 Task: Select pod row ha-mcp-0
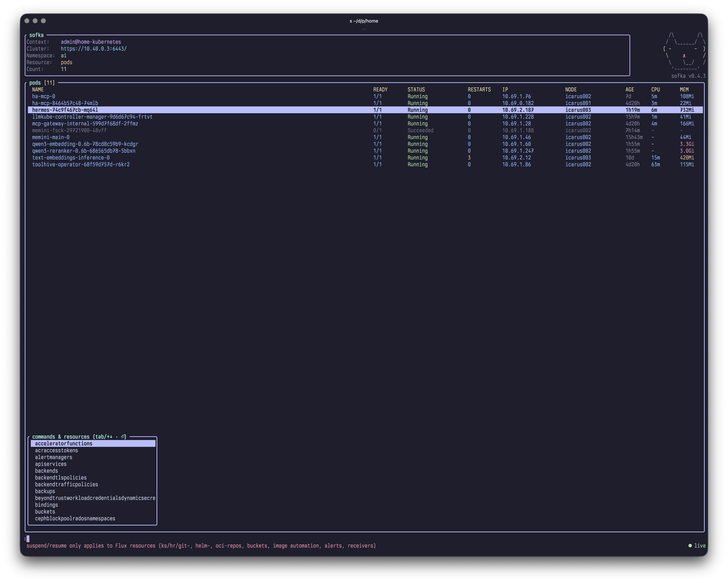[365, 96]
